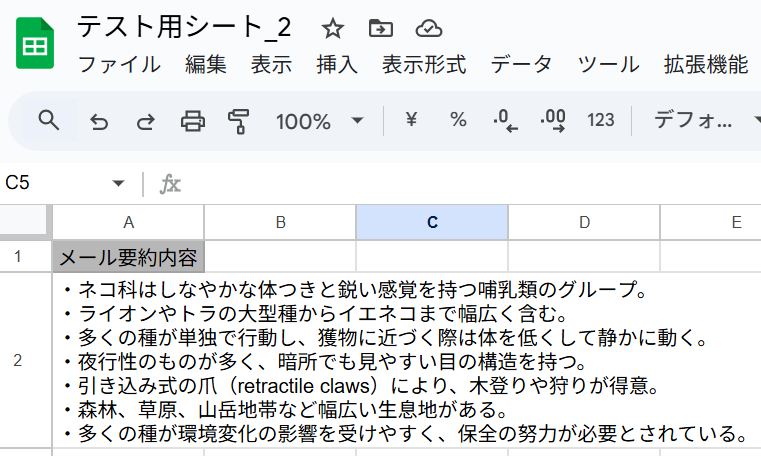Print the spreadsheet
Image resolution: width=761 pixels, height=456 pixels.
193,121
